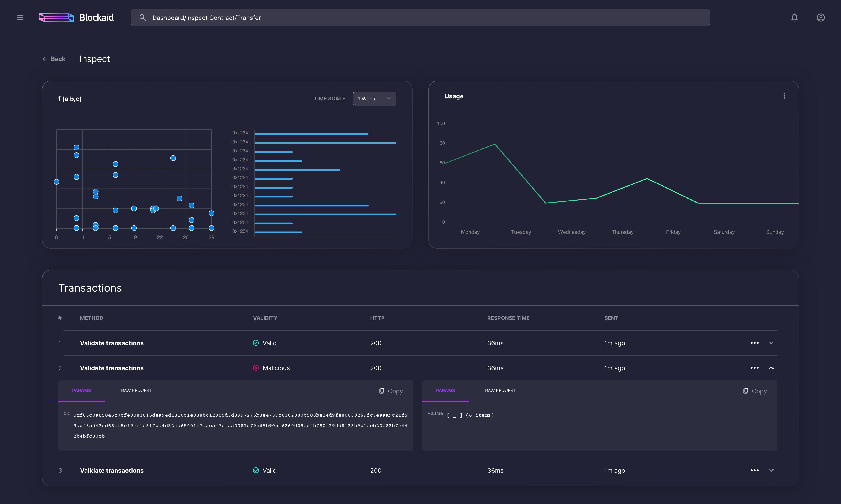Open the more options menu for the Malicious row
This screenshot has width=841, height=504.
(x=754, y=368)
